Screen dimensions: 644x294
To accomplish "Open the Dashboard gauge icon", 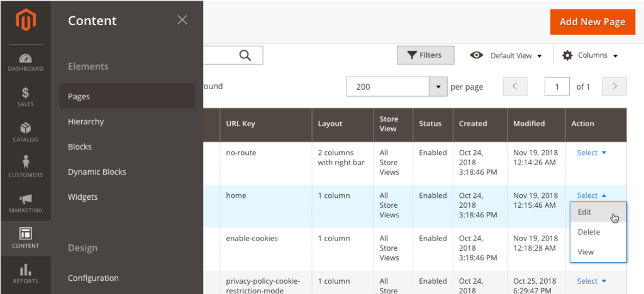I will (x=25, y=58).
